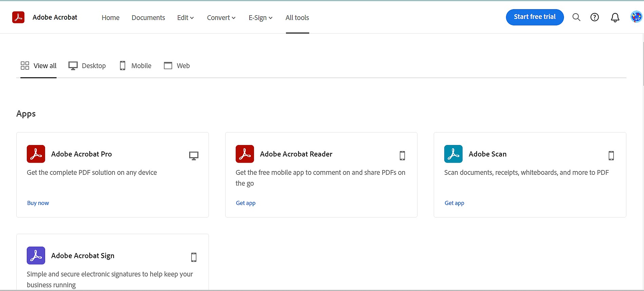Image resolution: width=644 pixels, height=291 pixels.
Task: Expand the Edit dropdown menu
Action: point(186,18)
